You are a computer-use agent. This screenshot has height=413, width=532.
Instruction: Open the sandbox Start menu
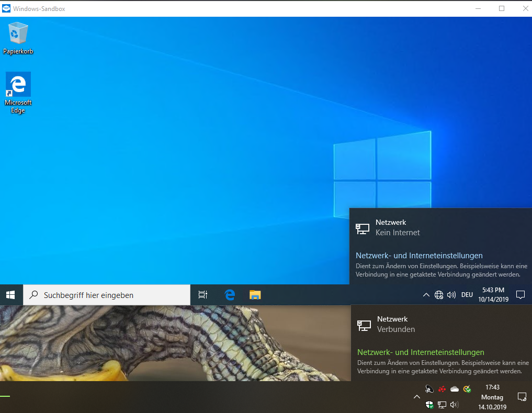[x=10, y=295]
